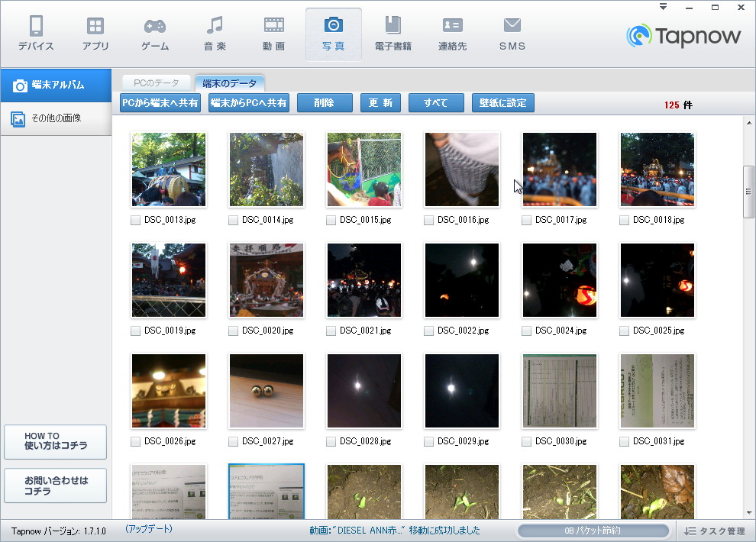Open the デバイス (Device) section
The width and height of the screenshot is (756, 542).
pos(36,34)
